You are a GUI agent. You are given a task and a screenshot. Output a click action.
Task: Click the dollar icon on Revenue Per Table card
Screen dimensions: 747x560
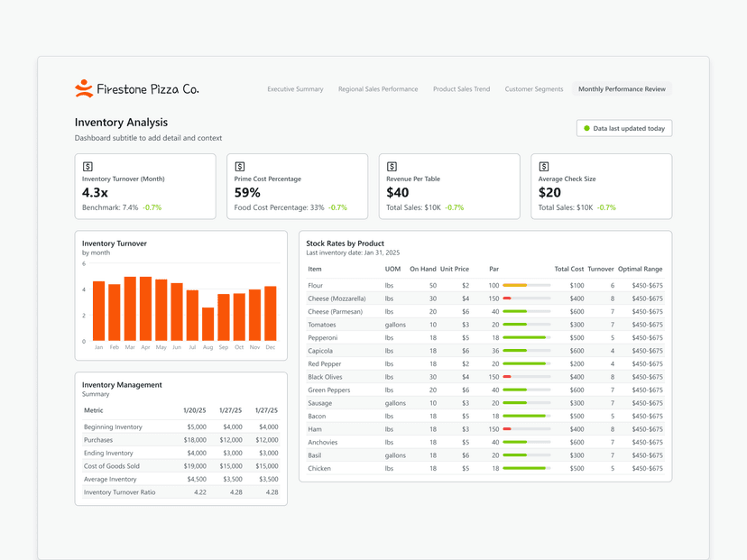point(392,166)
